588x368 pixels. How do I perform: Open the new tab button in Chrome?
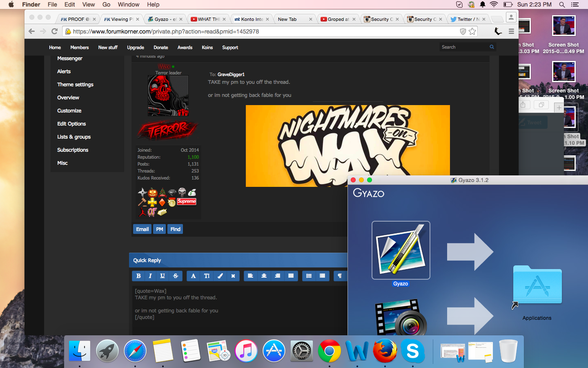pyautogui.click(x=497, y=19)
